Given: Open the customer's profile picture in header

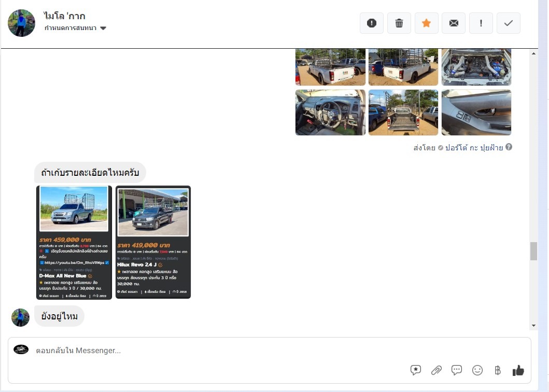Looking at the screenshot, I should pyautogui.click(x=21, y=23).
